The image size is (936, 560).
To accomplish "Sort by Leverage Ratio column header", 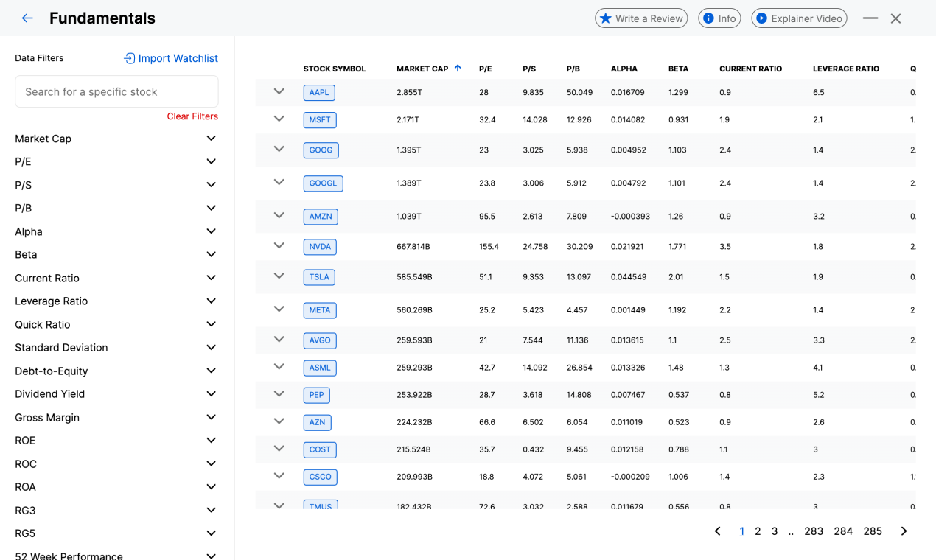I will click(x=846, y=69).
